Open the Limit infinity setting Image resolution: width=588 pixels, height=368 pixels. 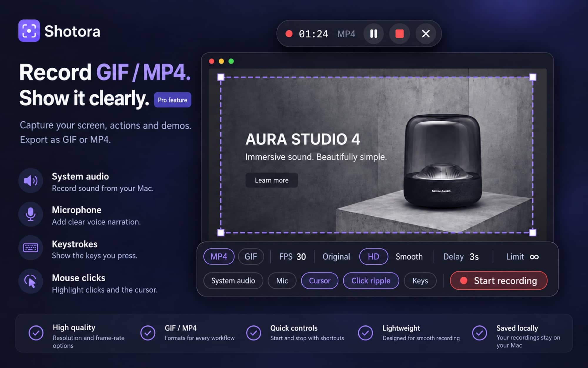point(522,257)
